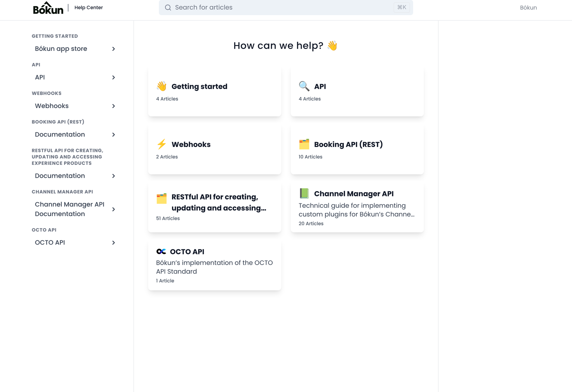Focus the Search for articles field
Screen dimensions: 572x392
(286, 8)
